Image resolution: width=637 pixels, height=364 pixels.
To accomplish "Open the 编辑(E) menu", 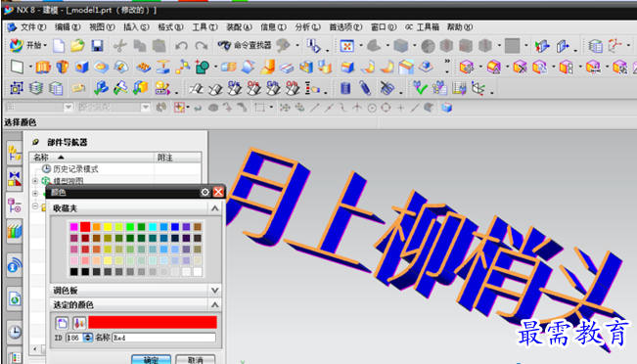I will tap(68, 27).
